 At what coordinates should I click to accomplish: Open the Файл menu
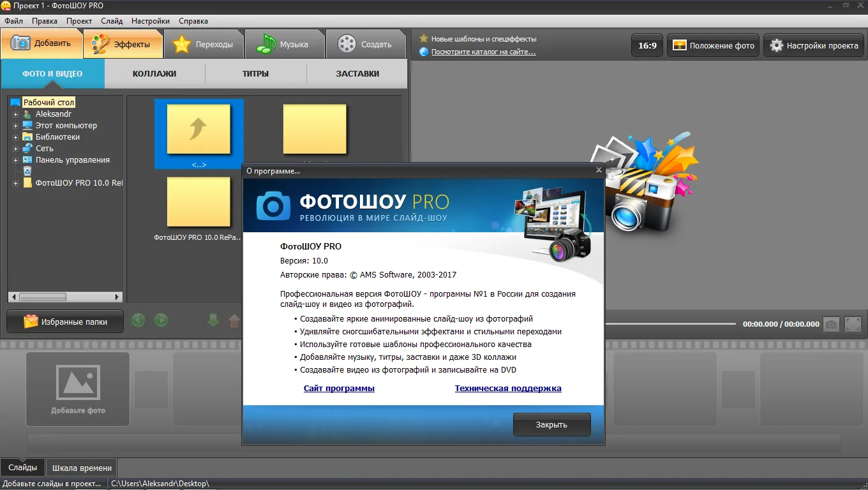[x=13, y=21]
